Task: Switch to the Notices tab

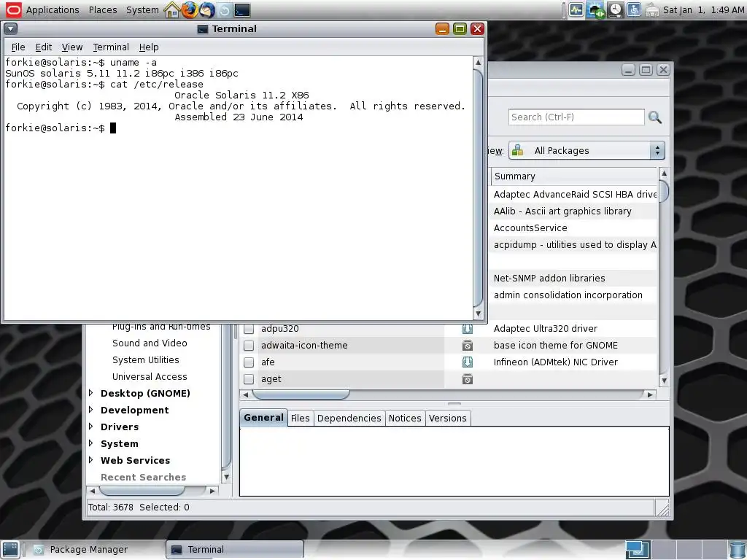Action: tap(405, 418)
